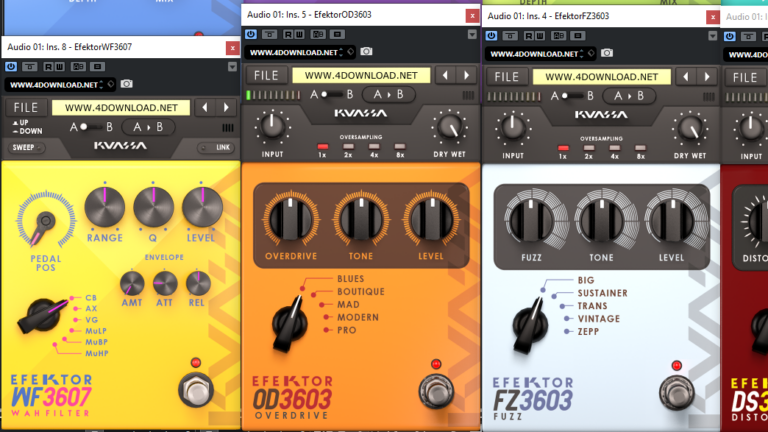The height and width of the screenshot is (432, 768).
Task: Select MuLP filter type on WF3607
Action: 96,331
